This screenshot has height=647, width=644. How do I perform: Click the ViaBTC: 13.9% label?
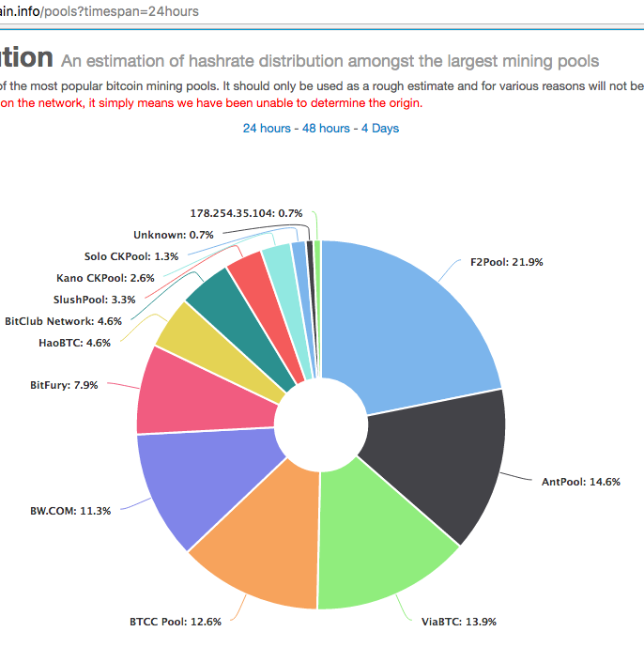(x=459, y=622)
